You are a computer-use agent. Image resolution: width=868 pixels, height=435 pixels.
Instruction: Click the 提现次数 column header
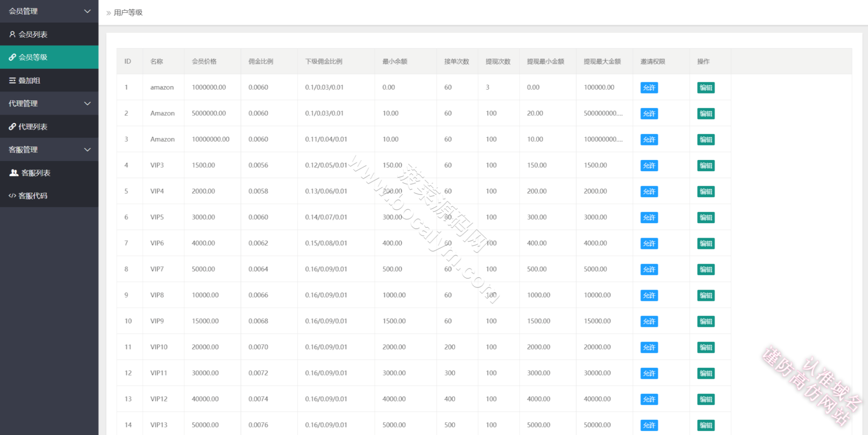click(498, 61)
